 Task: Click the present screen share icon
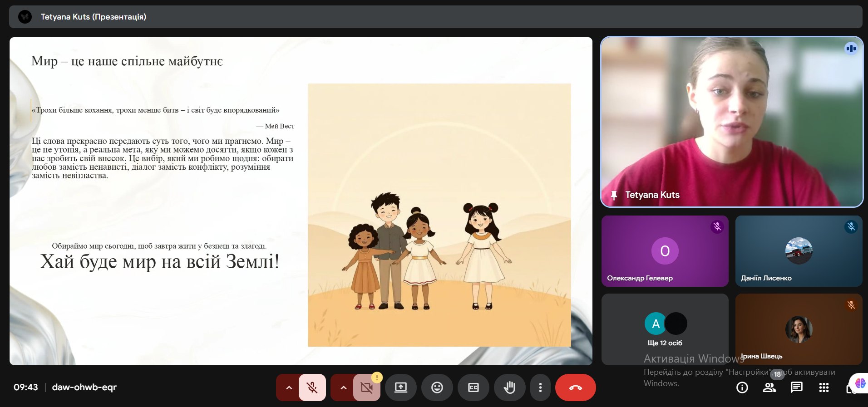tap(400, 387)
